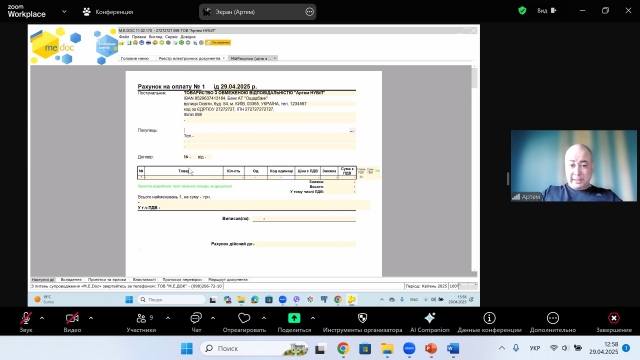Image resolution: width=640 pixels, height=360 pixels.
Task: Show hidden system tray icons
Action: click(x=502, y=348)
